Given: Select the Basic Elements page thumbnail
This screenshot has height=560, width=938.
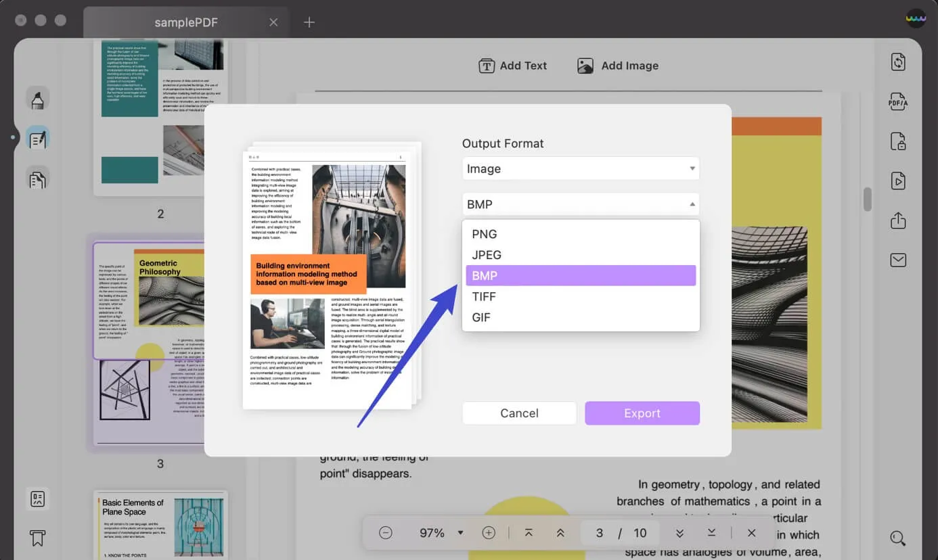Looking at the screenshot, I should coord(160,524).
